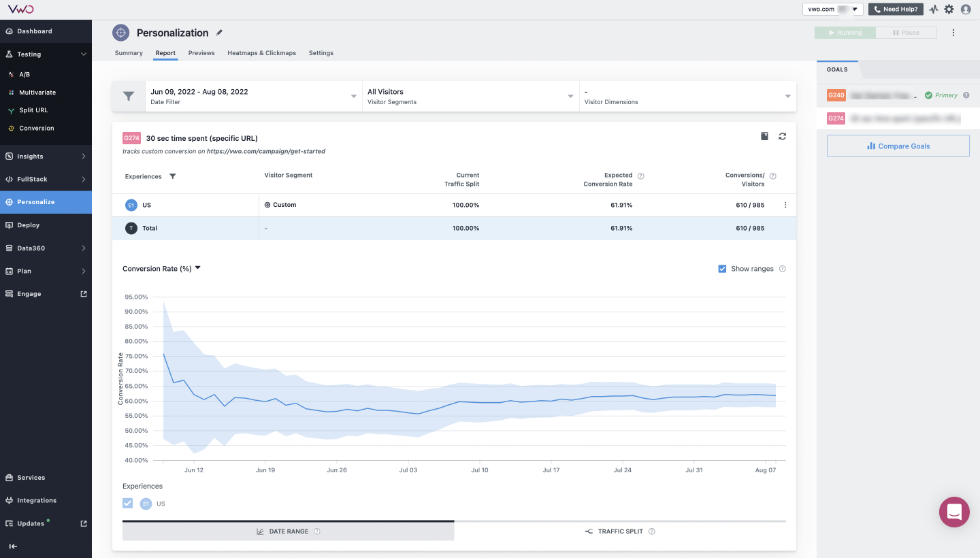
Task: Open report notes via the book icon
Action: click(x=764, y=135)
